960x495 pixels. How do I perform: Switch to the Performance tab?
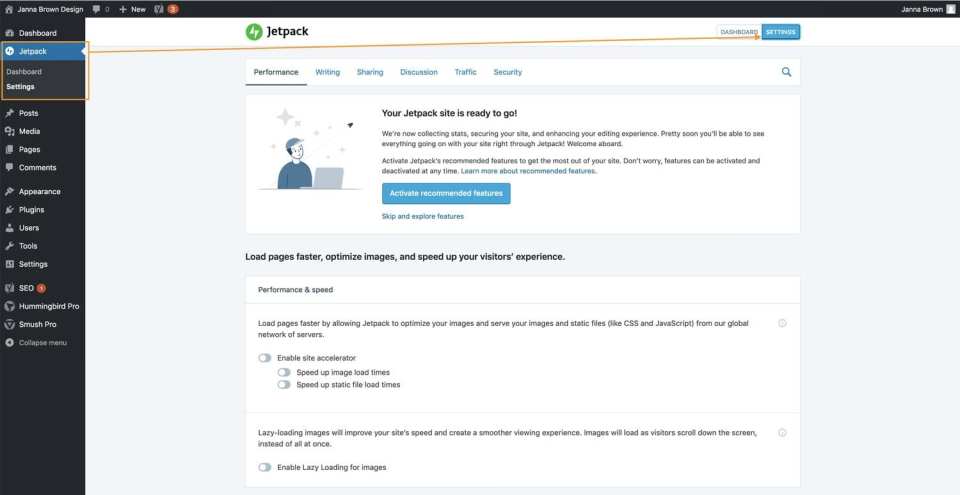pyautogui.click(x=276, y=72)
